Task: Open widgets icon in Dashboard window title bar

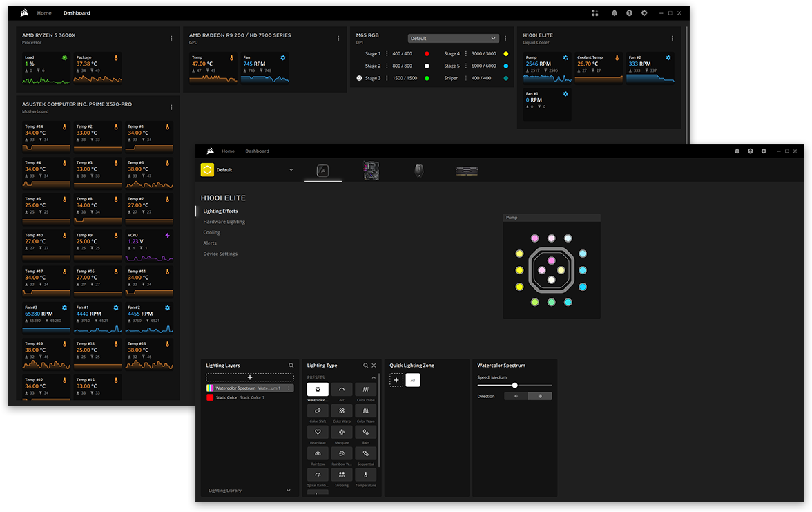Action: pyautogui.click(x=595, y=13)
